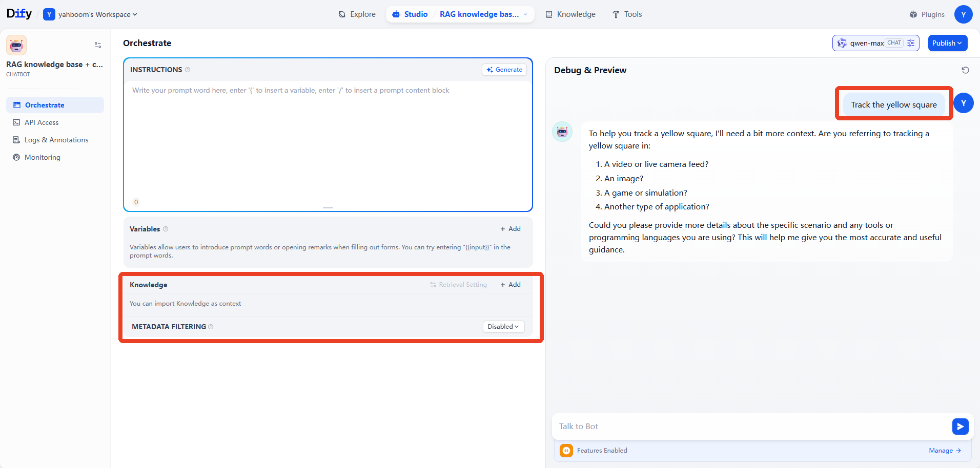980x468 pixels.
Task: Click the instructions box resize handle bar
Action: click(x=328, y=207)
